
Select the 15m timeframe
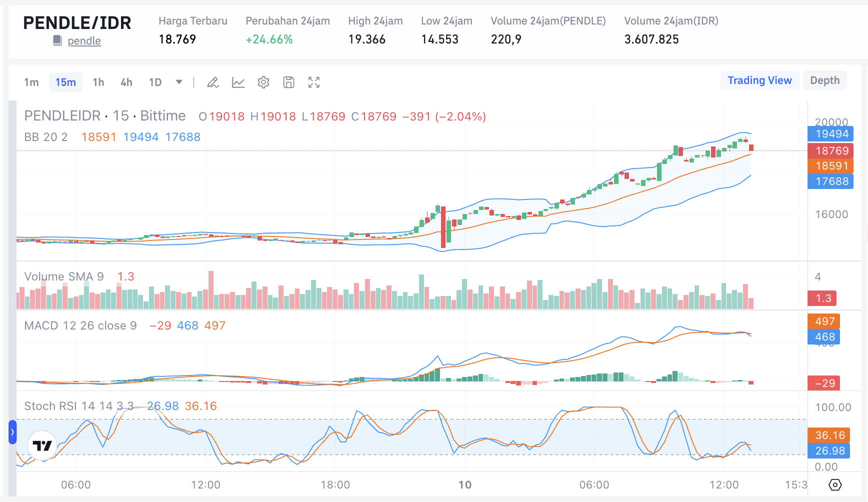click(65, 82)
